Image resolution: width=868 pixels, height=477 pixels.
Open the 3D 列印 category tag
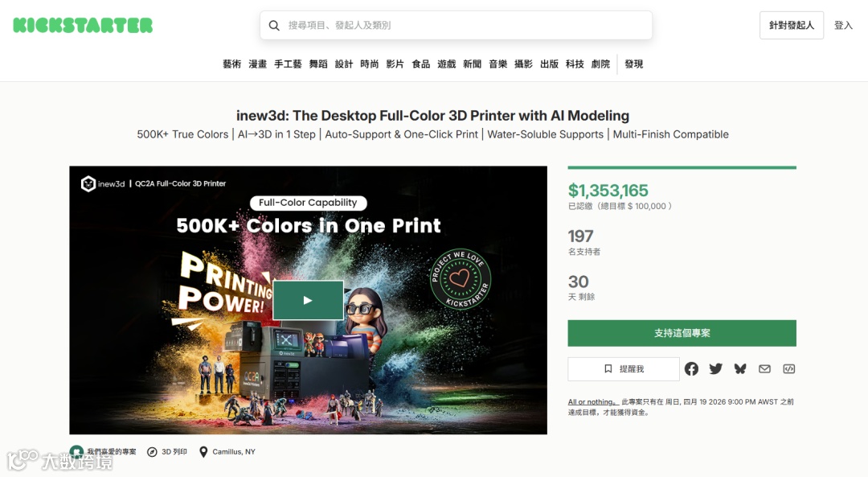pyautogui.click(x=167, y=452)
